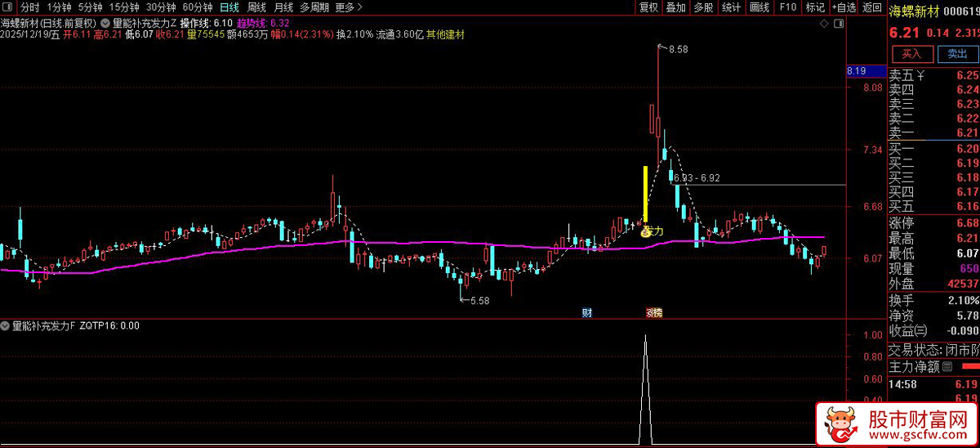Viewport: 980px width, 448px height.
Task: Open the 更多 periods dropdown
Action: coord(348,7)
